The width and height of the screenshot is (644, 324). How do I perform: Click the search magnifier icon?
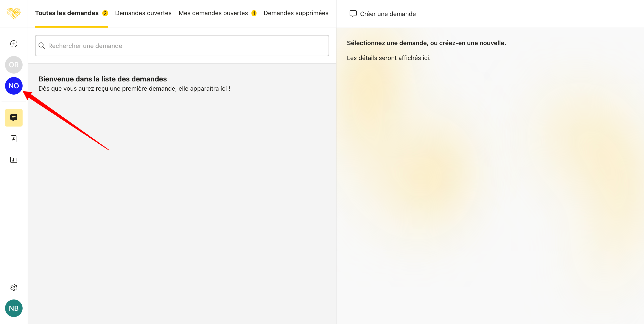click(x=41, y=46)
